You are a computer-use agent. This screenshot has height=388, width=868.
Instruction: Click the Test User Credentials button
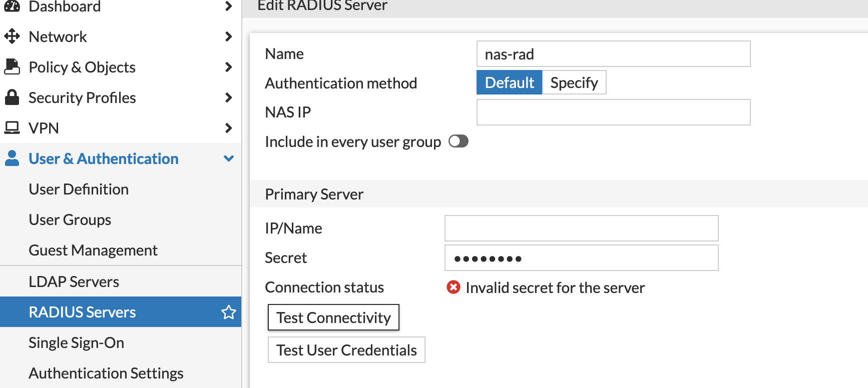pyautogui.click(x=346, y=350)
